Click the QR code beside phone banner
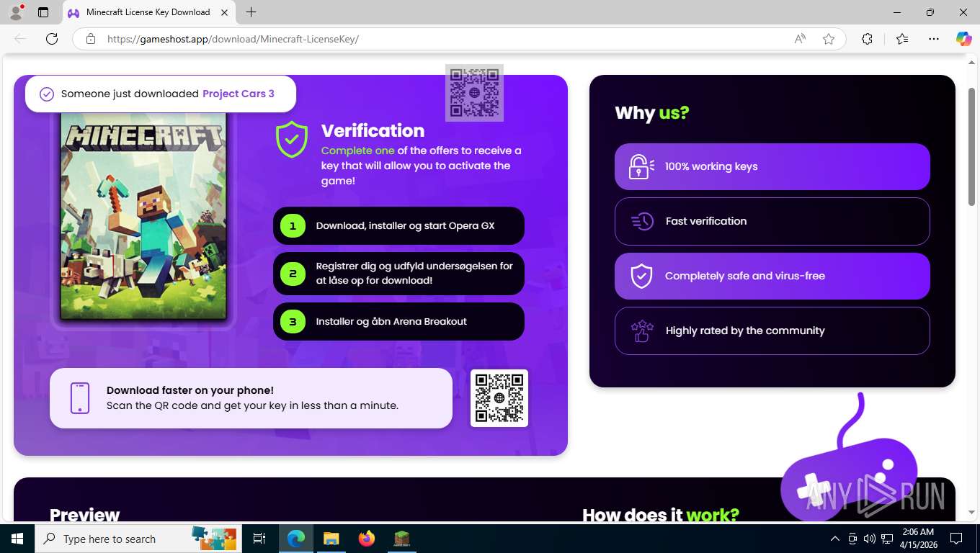Image resolution: width=980 pixels, height=553 pixels. coord(499,398)
